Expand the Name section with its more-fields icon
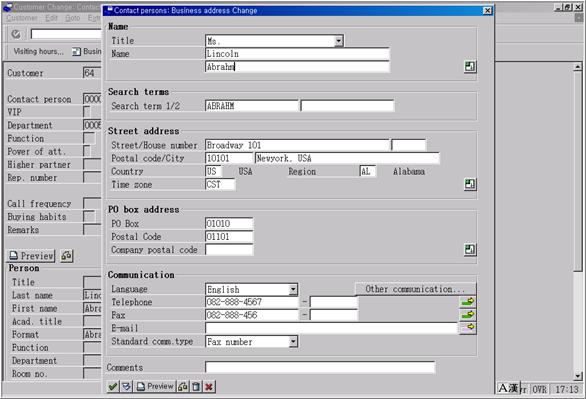This screenshot has width=586, height=399. tap(470, 66)
